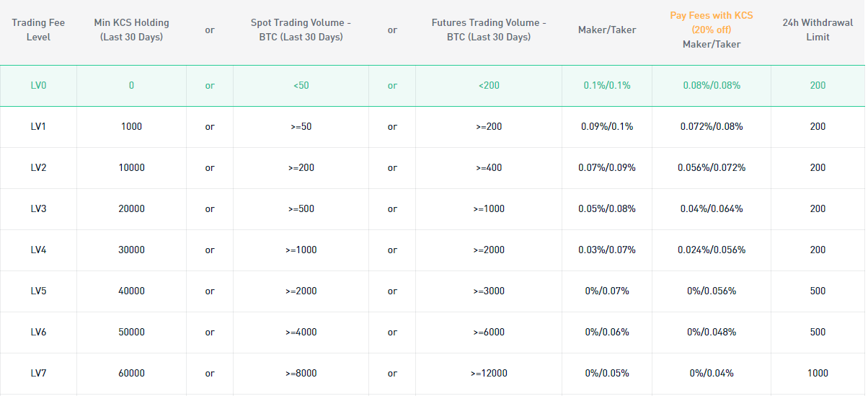Click the LV1 level cell
Screen dimensions: 868x396
pyautogui.click(x=38, y=127)
